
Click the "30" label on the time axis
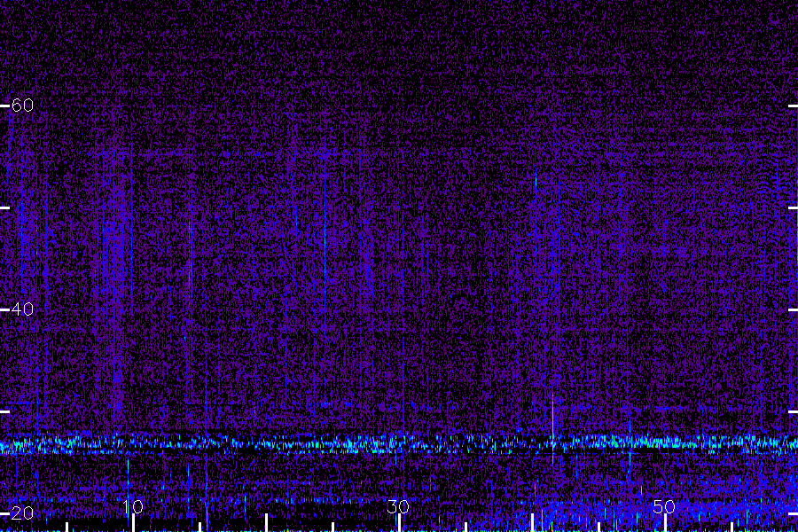pyautogui.click(x=398, y=506)
